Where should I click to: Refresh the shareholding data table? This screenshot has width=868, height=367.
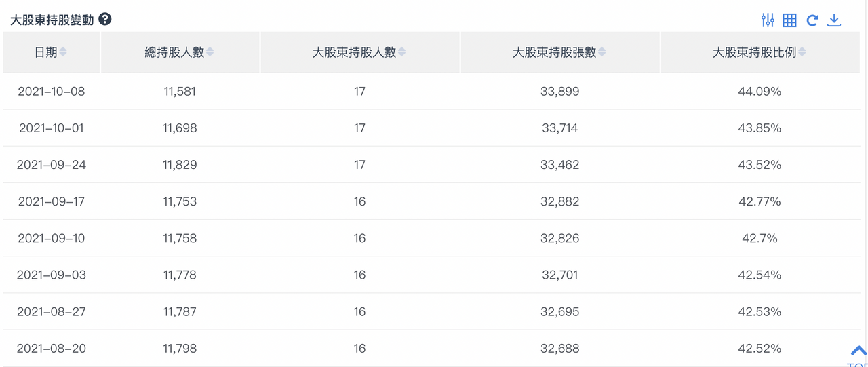pyautogui.click(x=812, y=20)
